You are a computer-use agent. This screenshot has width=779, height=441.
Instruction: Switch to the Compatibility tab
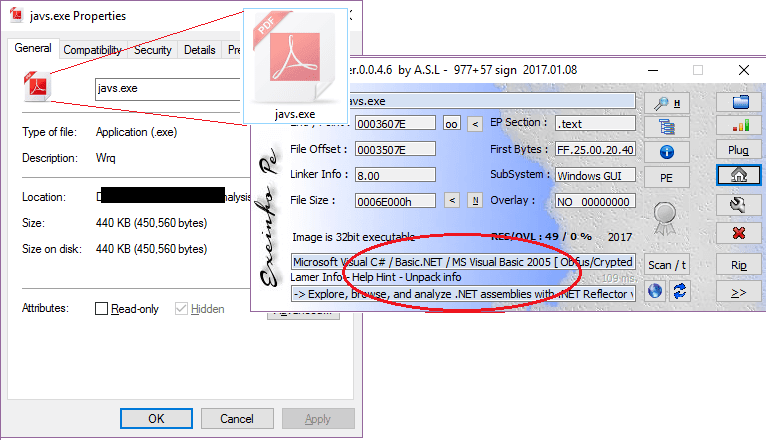(x=92, y=50)
